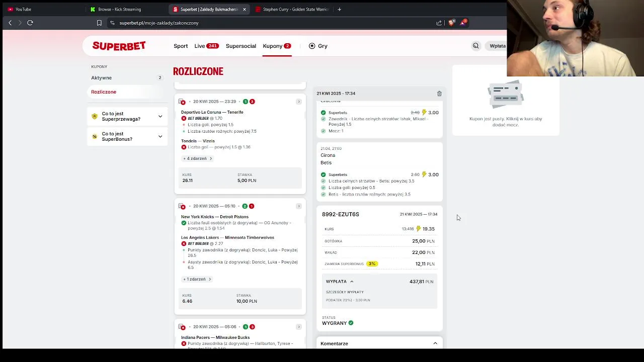Click lost coupon icon on 05:06 coupon
Image resolution: width=644 pixels, height=362 pixels.
182,327
